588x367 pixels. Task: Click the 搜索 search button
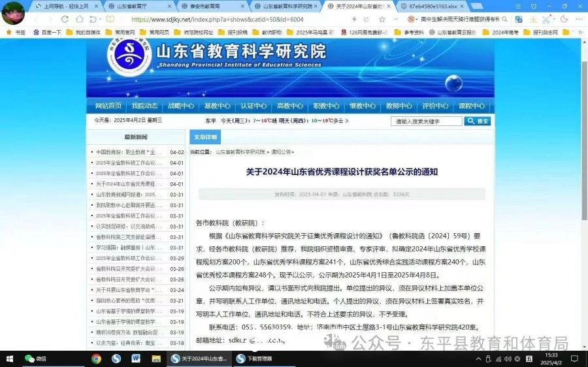[478, 121]
